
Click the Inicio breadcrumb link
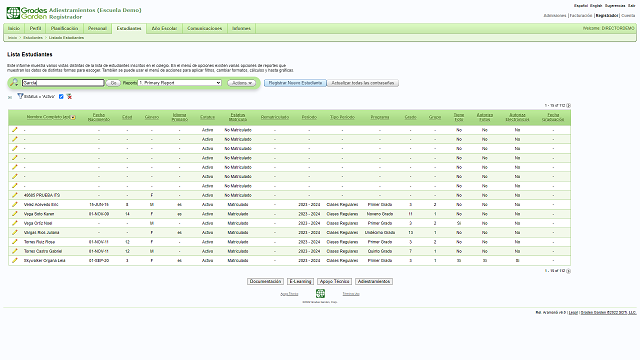click(13, 38)
